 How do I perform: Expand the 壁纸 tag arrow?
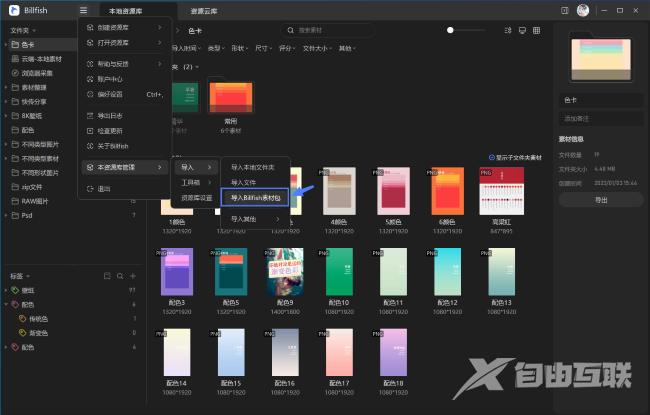pos(6,290)
